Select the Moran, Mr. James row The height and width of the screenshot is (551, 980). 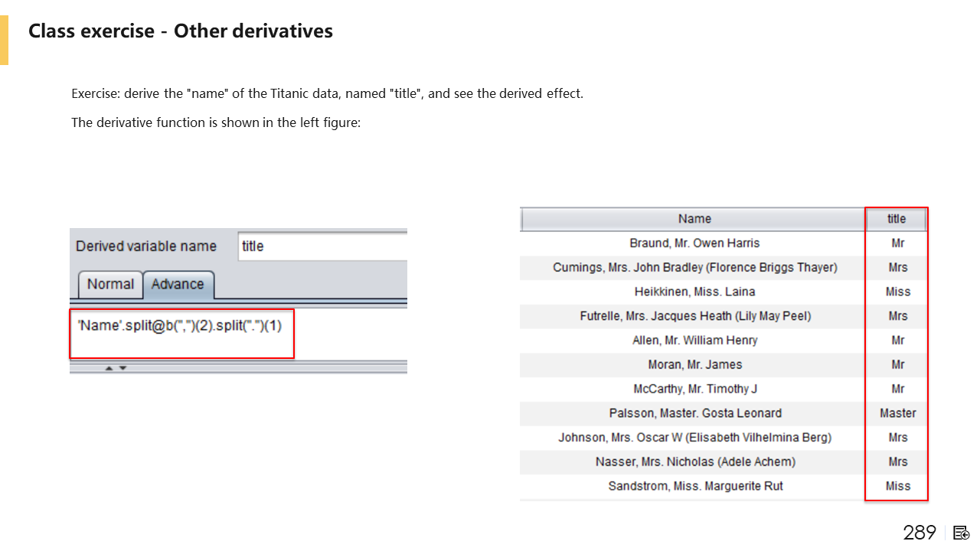click(694, 365)
